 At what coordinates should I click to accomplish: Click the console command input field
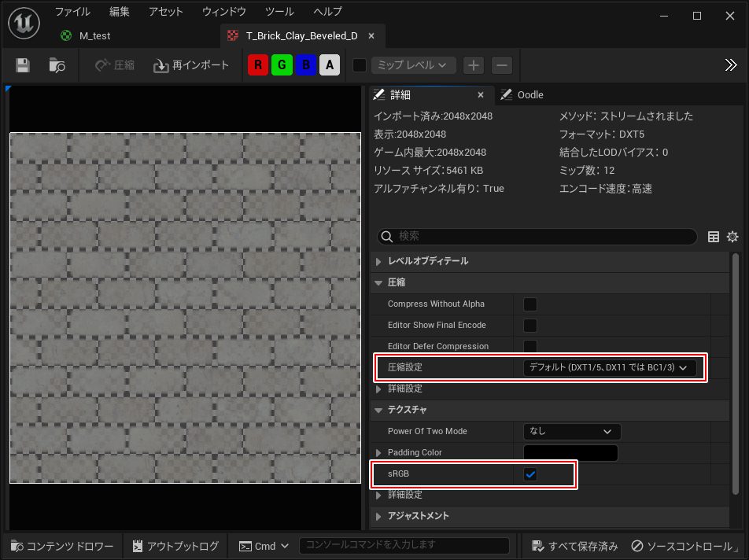point(404,545)
